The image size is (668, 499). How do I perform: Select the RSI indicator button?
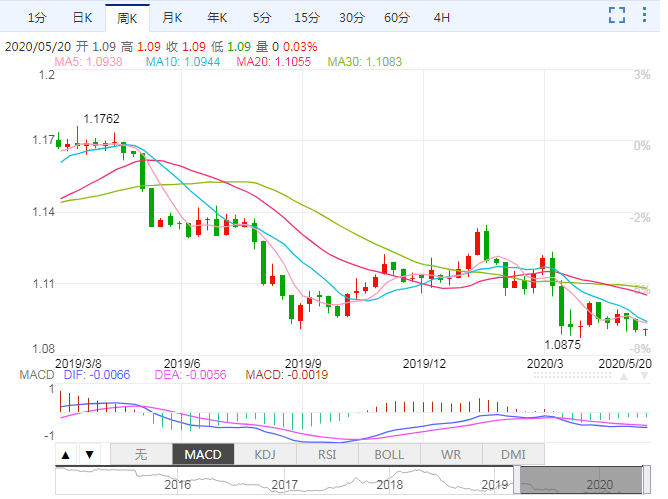pyautogui.click(x=327, y=454)
